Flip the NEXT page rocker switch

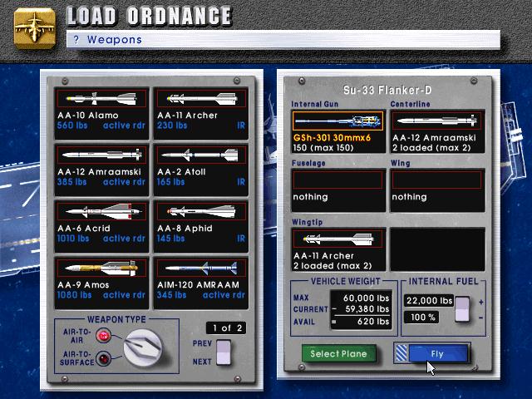[x=224, y=358]
